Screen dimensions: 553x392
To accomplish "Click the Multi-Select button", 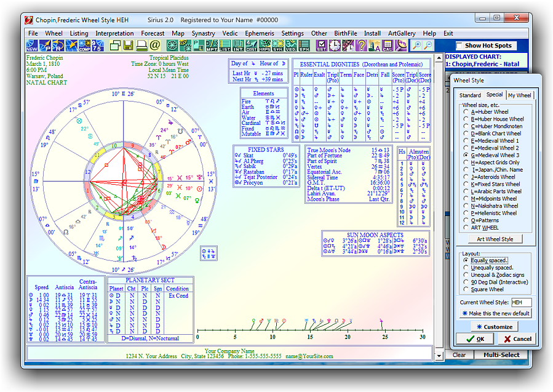I will [501, 355].
